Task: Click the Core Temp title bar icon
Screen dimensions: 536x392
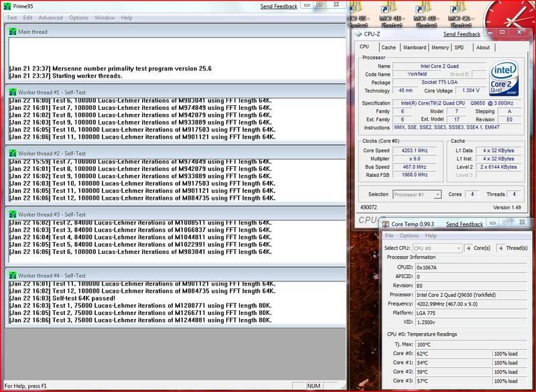Action: (386, 224)
